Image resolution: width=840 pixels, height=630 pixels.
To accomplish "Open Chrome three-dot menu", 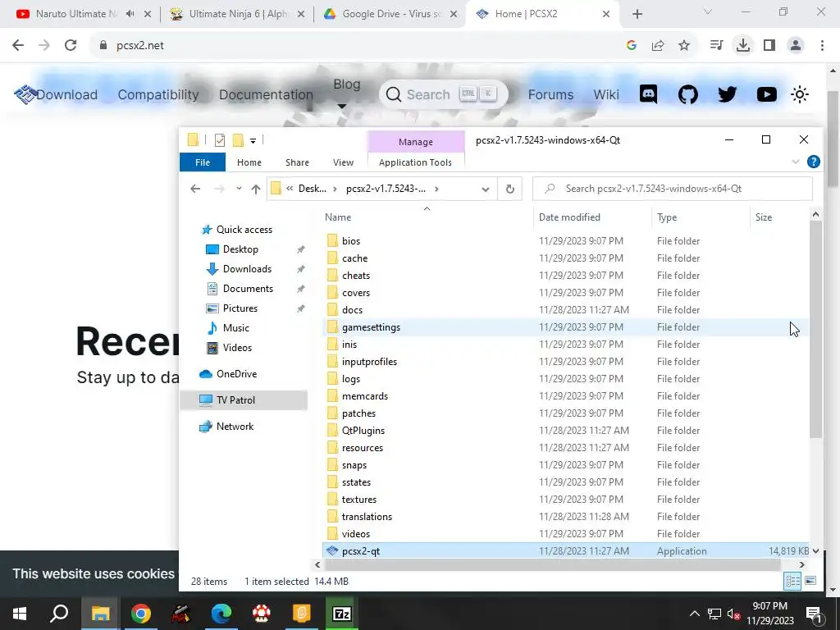I will [822, 46].
